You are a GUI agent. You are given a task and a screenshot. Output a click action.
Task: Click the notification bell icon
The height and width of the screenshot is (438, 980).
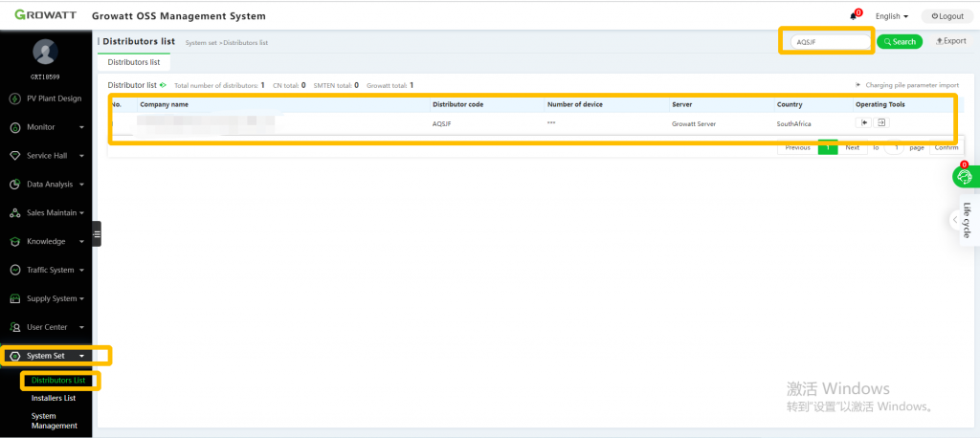853,16
